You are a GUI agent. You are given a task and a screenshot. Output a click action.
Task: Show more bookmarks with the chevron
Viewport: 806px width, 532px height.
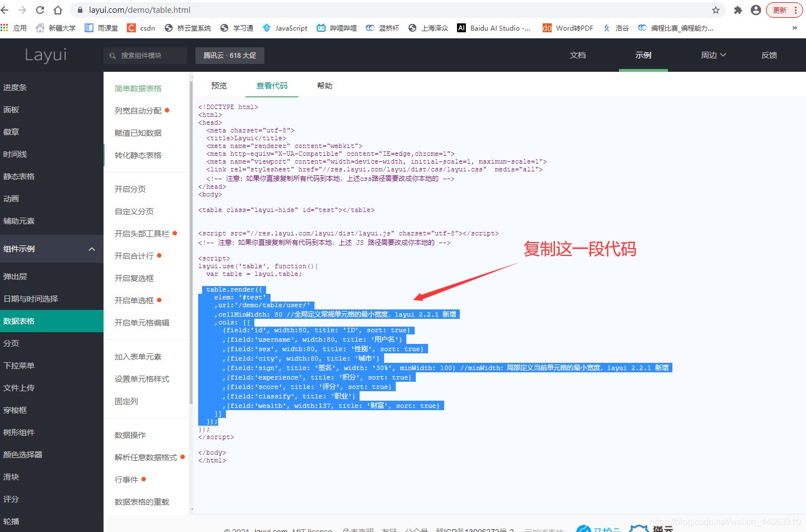[x=794, y=28]
